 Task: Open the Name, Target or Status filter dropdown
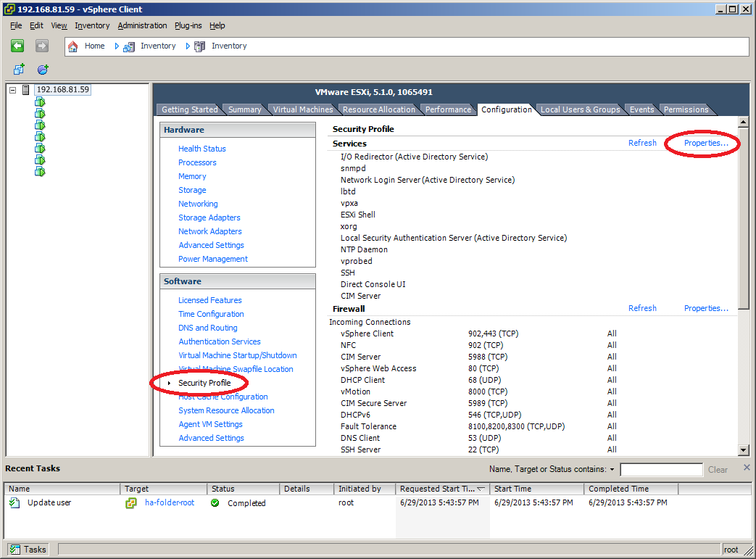(612, 469)
